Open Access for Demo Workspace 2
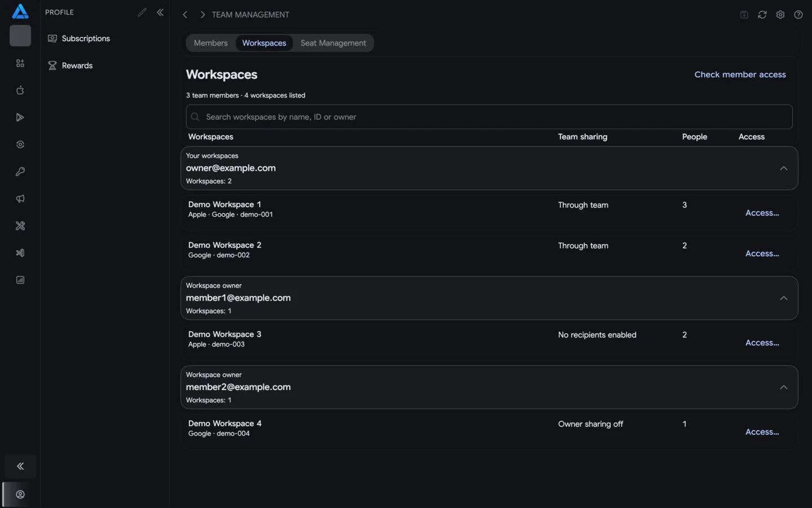This screenshot has width=812, height=508. pos(762,253)
